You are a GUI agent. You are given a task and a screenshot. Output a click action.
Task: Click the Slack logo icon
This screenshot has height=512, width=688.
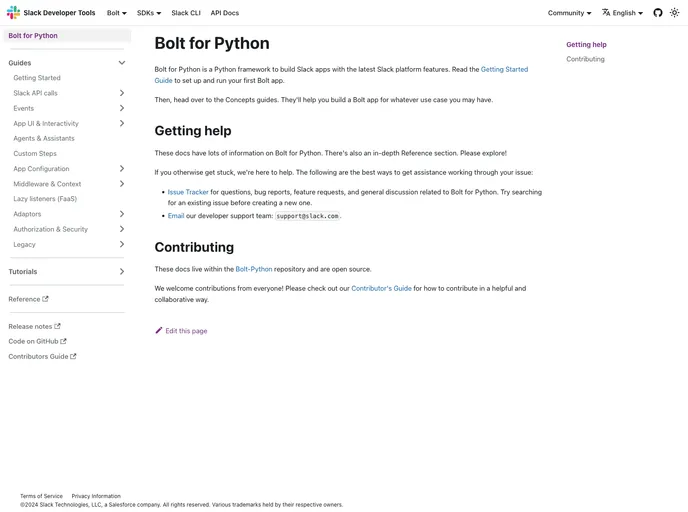coord(13,13)
